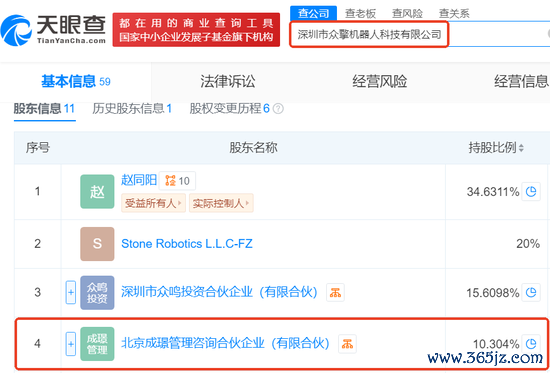Click help question mark next to 股权变更历程
This screenshot has width=550, height=373.
coord(278,109)
